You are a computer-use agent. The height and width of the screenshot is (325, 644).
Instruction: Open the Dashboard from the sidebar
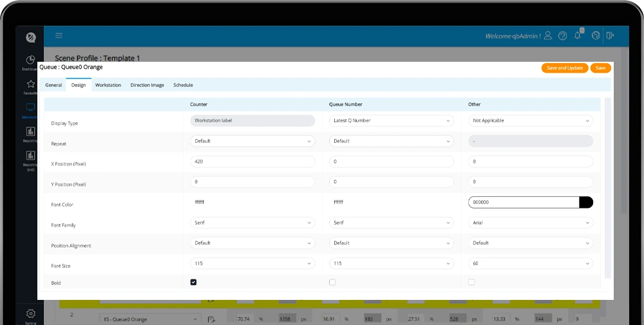(x=30, y=62)
